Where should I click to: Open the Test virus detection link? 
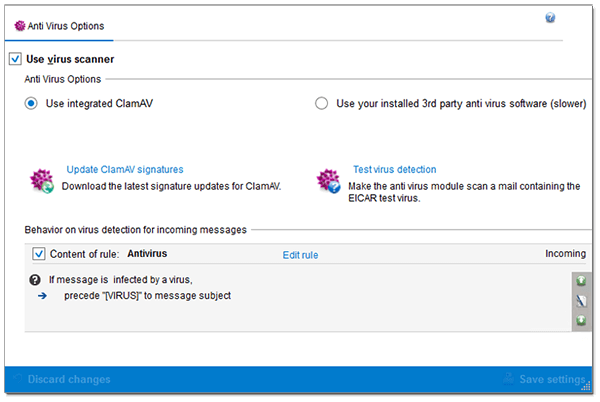click(395, 169)
